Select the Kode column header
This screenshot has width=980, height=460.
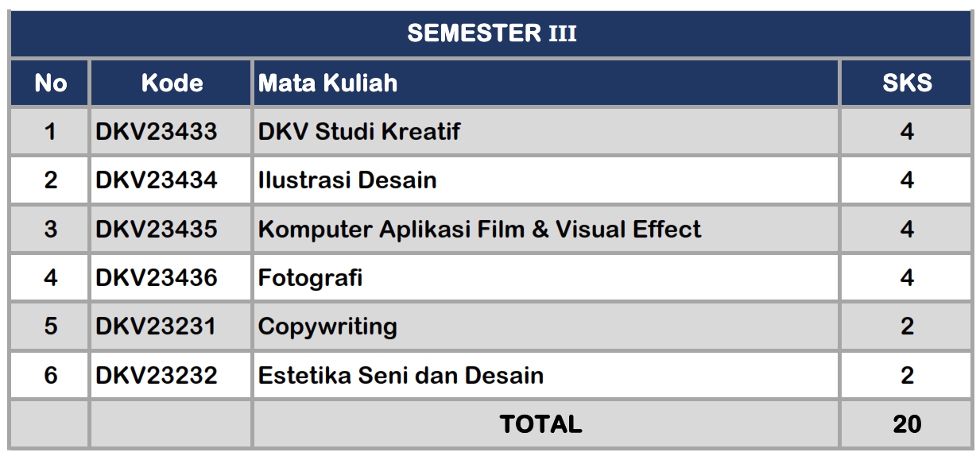click(172, 83)
